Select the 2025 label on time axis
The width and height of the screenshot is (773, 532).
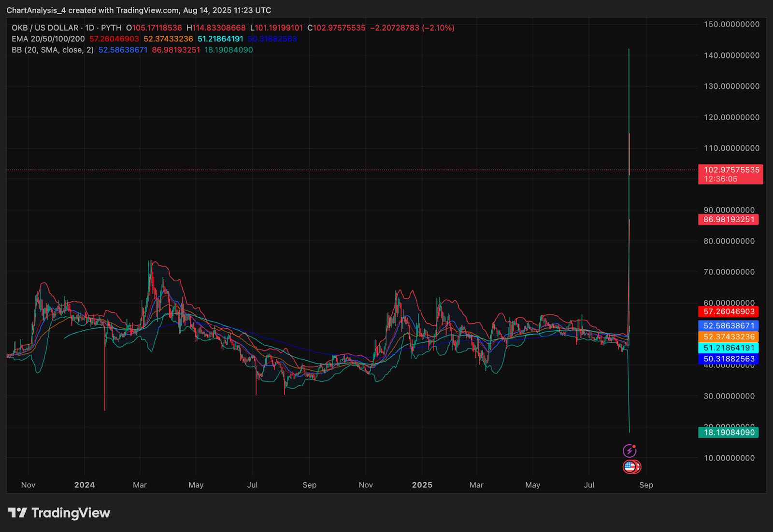coord(422,485)
